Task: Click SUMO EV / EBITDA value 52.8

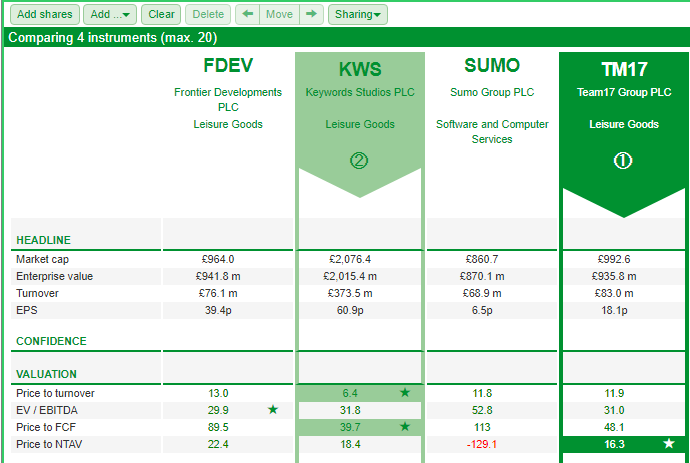Action: [482, 410]
